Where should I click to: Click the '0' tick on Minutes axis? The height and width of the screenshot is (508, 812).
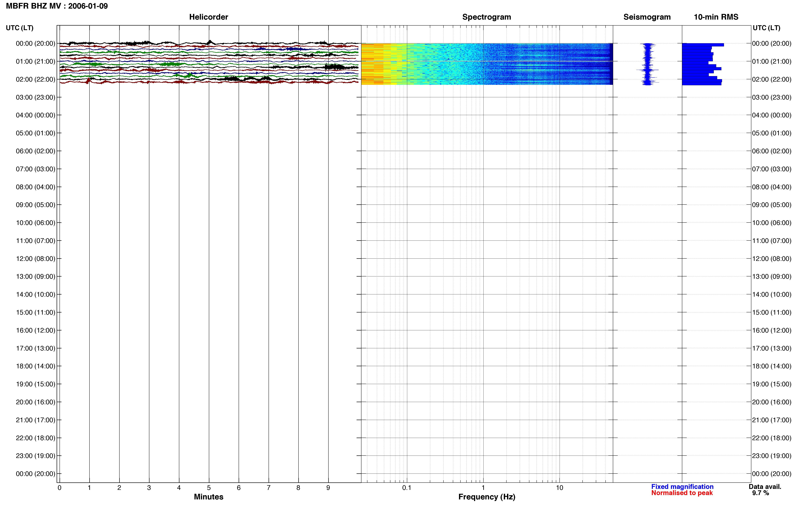point(59,488)
